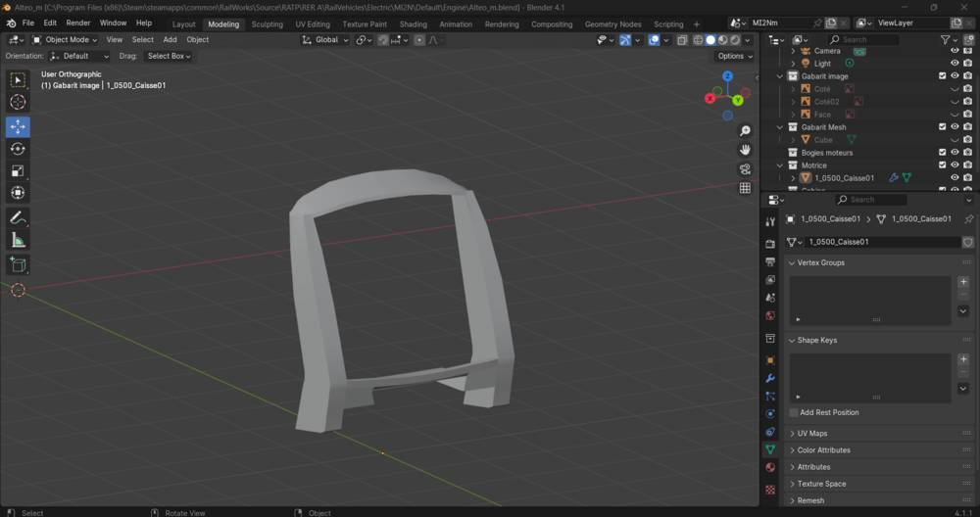Click the 3D Cursor tool
Viewport: 980px width, 517px height.
[x=18, y=102]
